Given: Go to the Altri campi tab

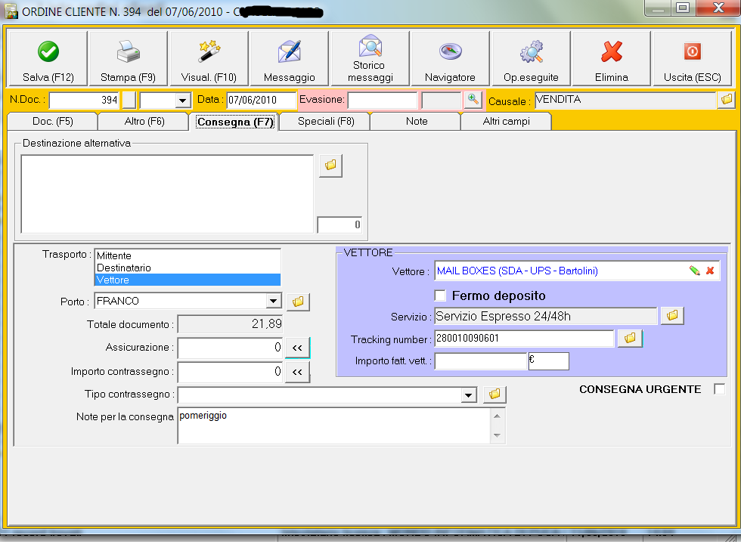Looking at the screenshot, I should pos(506,122).
